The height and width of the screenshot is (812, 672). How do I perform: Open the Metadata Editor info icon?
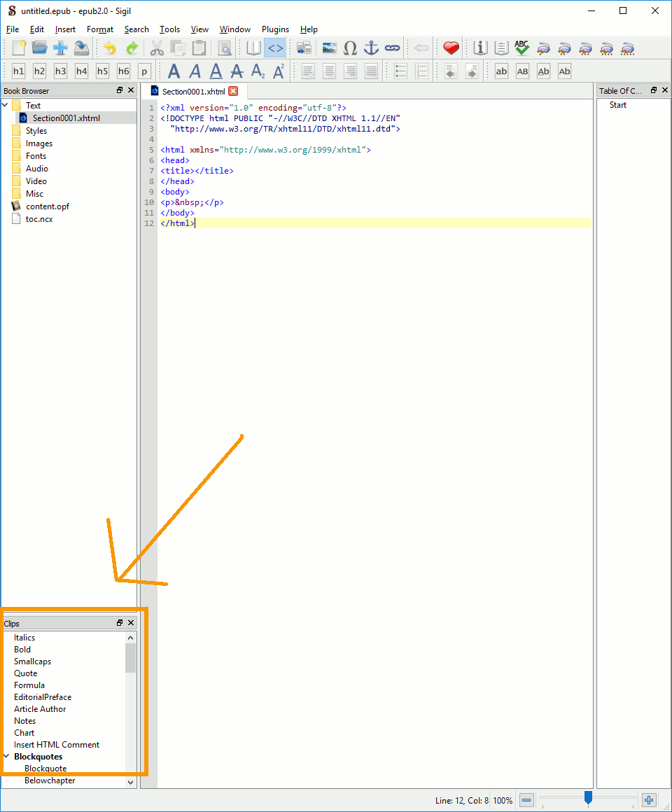point(480,48)
